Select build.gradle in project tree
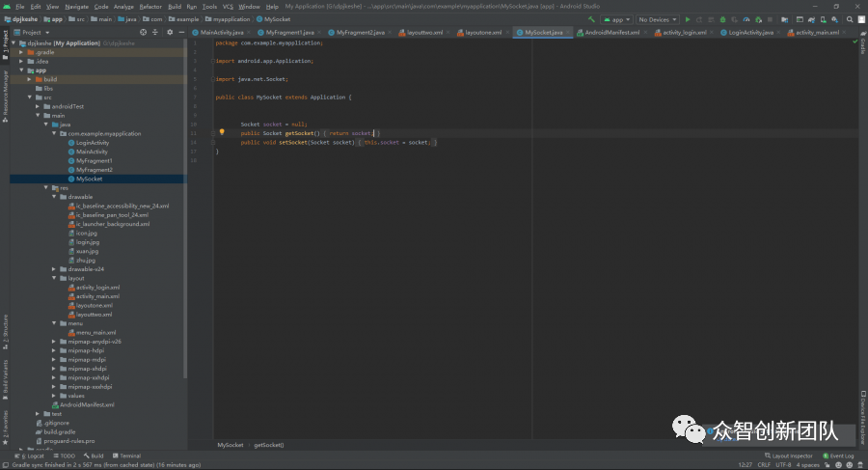 tap(59, 431)
